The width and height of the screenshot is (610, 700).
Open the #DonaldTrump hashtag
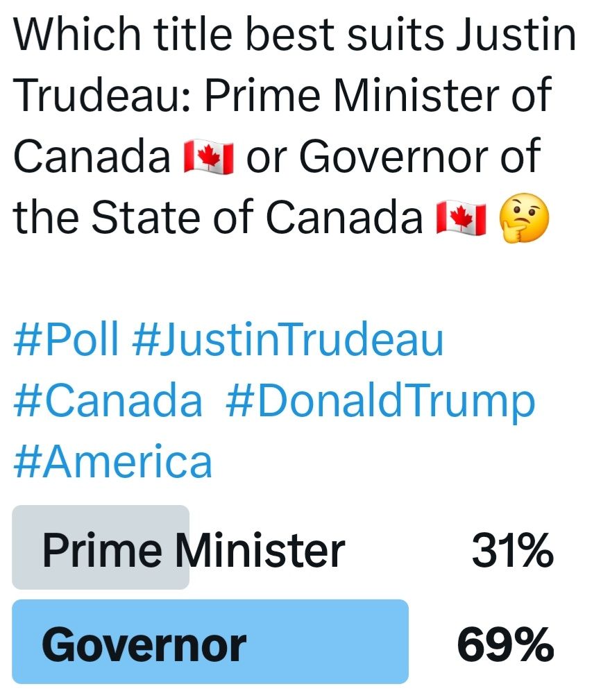coord(380,400)
